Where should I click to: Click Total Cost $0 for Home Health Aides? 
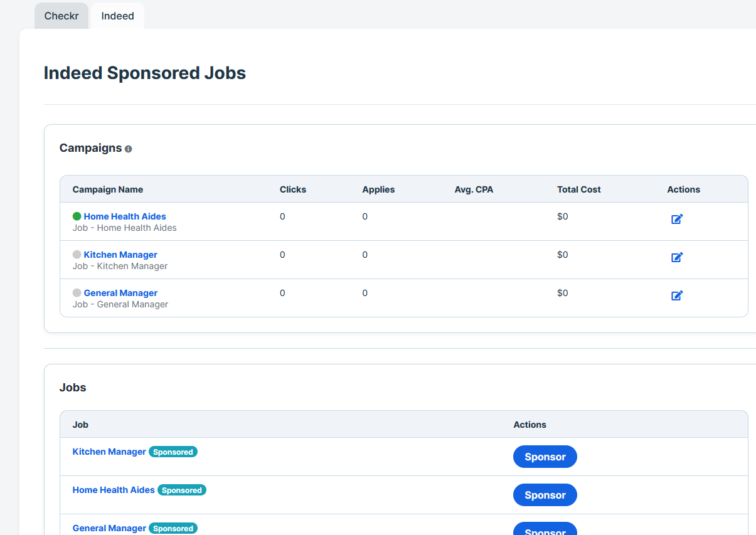coord(563,216)
